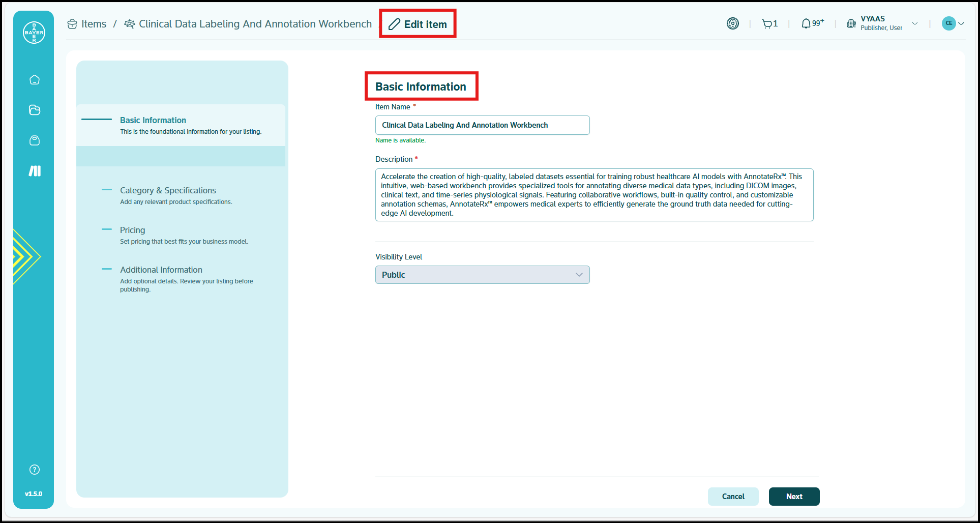Click the Bayer logo
The image size is (980, 523).
point(33,32)
